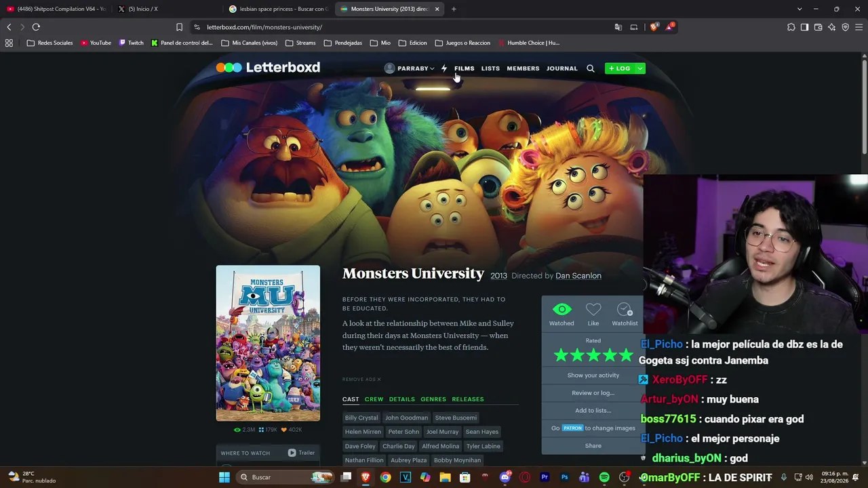Click Review or log...
868x488 pixels.
tap(593, 393)
